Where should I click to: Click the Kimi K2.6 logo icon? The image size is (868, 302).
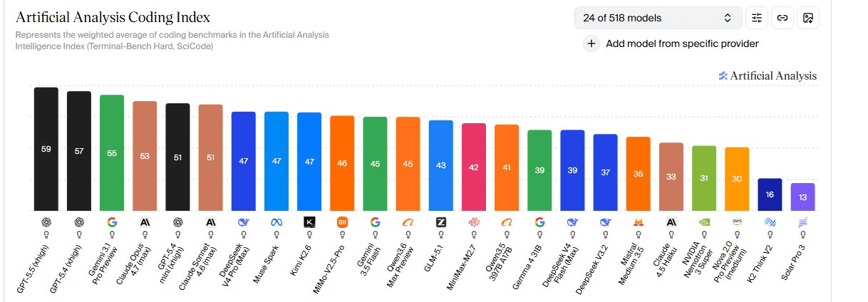(x=309, y=222)
